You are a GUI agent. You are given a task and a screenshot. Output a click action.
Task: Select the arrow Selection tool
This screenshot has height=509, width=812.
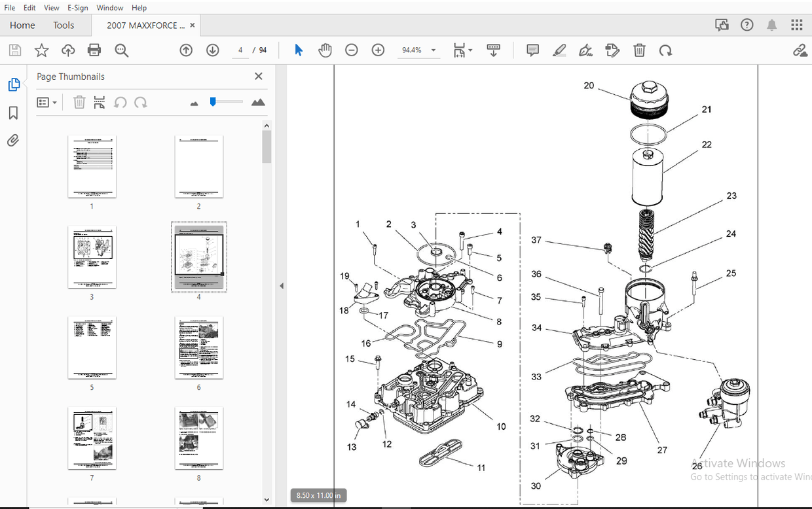point(298,50)
